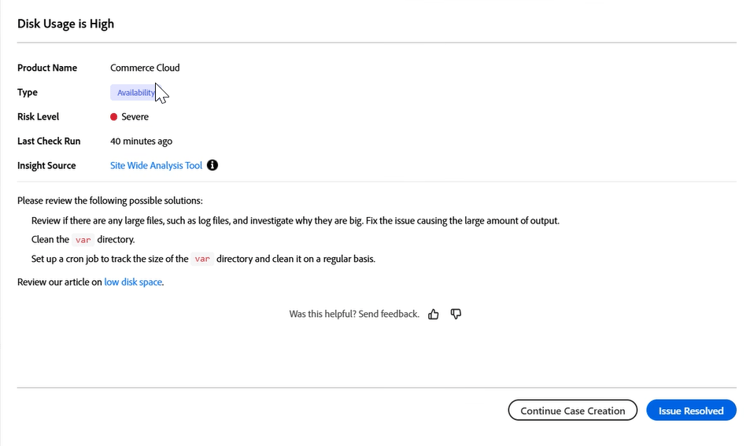
Task: Click the Was this helpful feedback text
Action: (x=354, y=314)
